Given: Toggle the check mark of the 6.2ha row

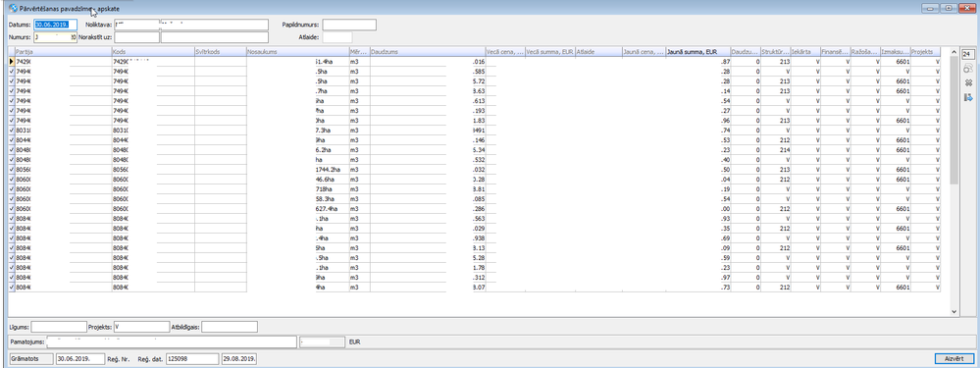Looking at the screenshot, I should pos(11,150).
